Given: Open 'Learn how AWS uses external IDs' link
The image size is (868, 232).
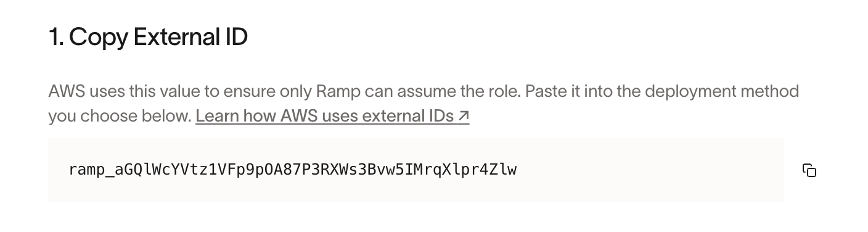Looking at the screenshot, I should coord(332,116).
